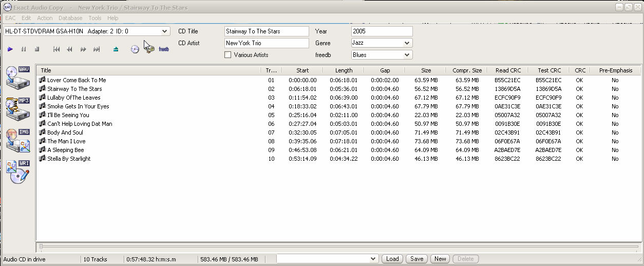
Task: Click Read CRC value B55C21EC
Action: click(507, 80)
